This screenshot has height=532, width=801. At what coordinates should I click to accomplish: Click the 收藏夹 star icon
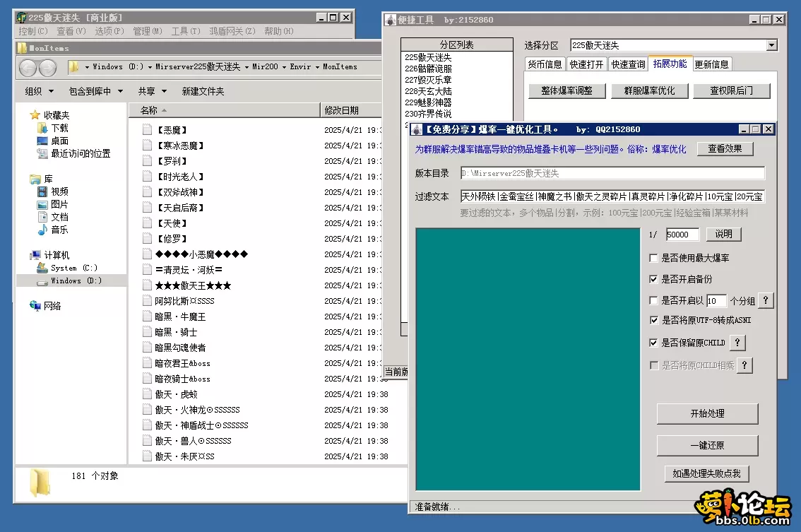coord(35,115)
